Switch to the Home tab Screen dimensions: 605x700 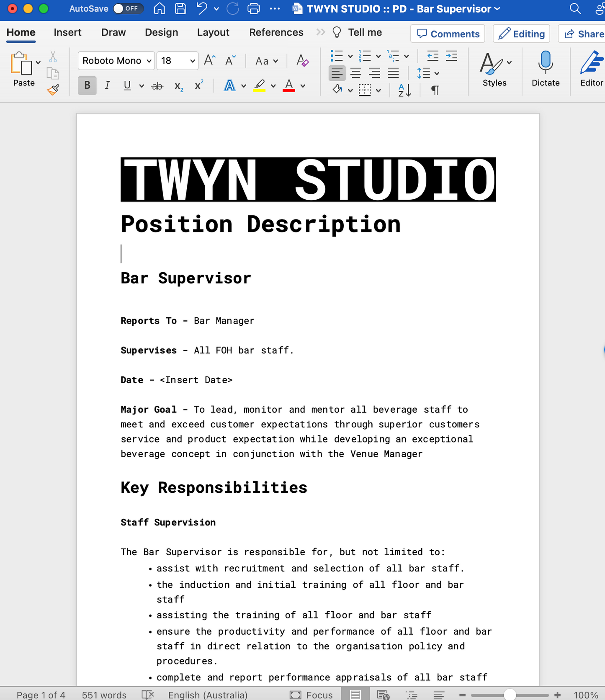point(21,32)
